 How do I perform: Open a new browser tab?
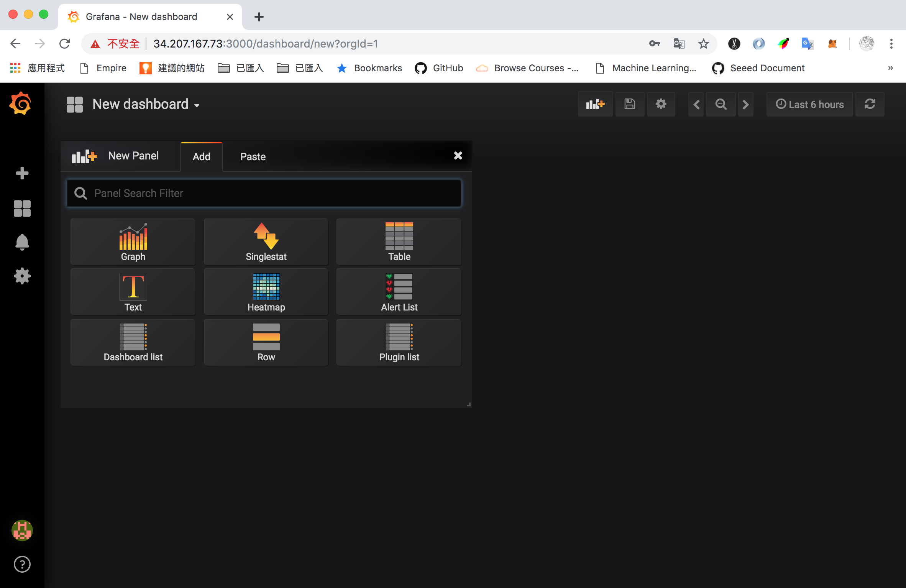click(x=259, y=17)
